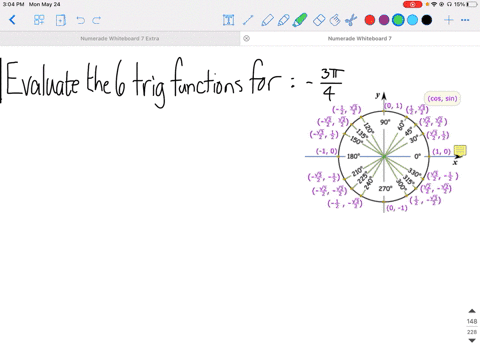Select the text box tool

click(x=228, y=20)
